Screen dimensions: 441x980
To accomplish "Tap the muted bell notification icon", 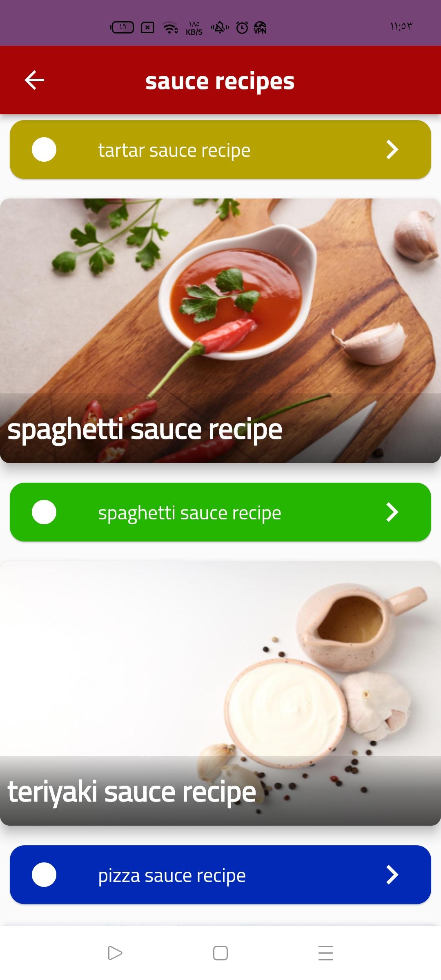I will (220, 28).
